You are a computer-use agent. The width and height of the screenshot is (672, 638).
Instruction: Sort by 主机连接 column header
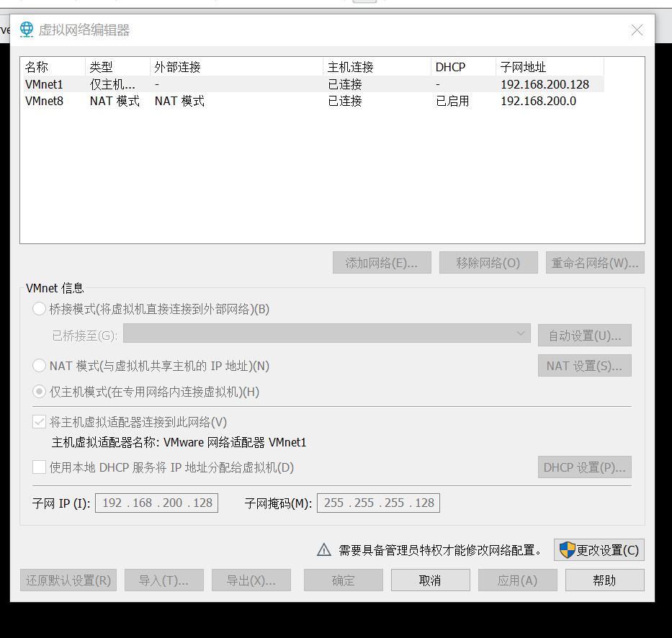point(377,67)
